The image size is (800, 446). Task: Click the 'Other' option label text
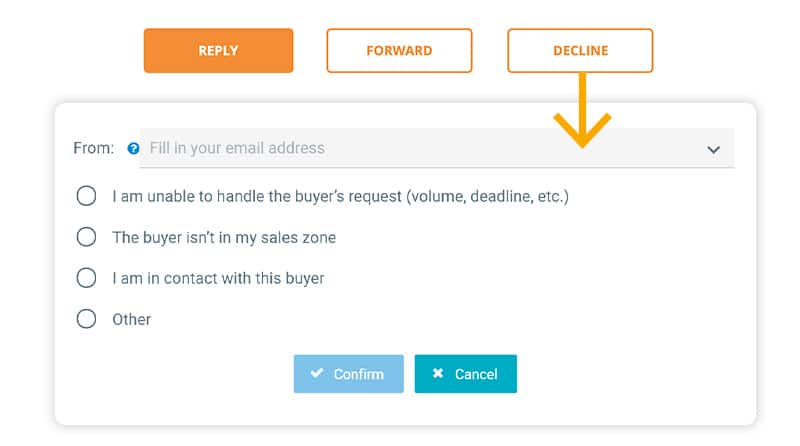point(132,319)
